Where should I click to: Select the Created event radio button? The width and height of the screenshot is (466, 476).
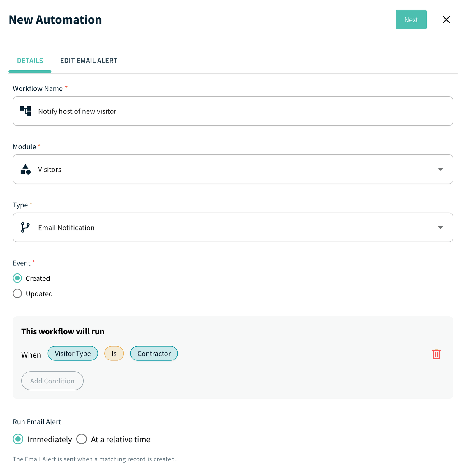click(x=17, y=278)
